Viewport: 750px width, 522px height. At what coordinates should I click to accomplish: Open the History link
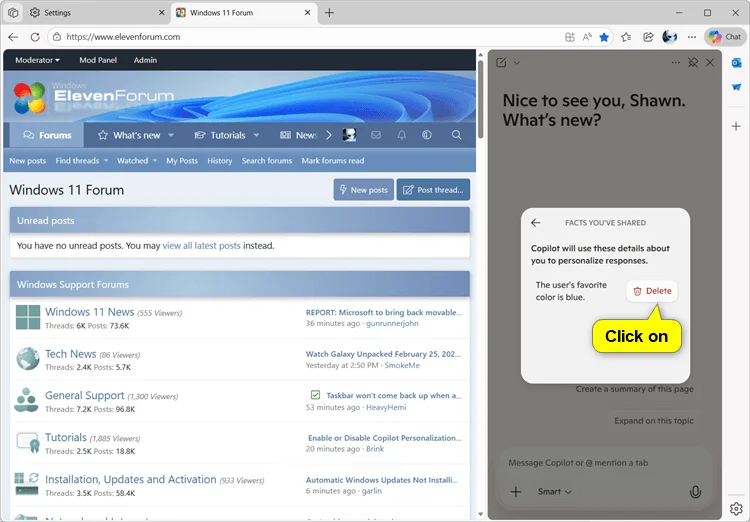tap(220, 161)
